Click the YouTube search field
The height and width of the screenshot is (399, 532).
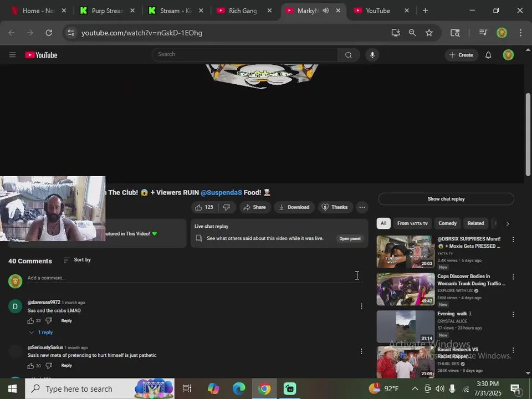point(245,55)
